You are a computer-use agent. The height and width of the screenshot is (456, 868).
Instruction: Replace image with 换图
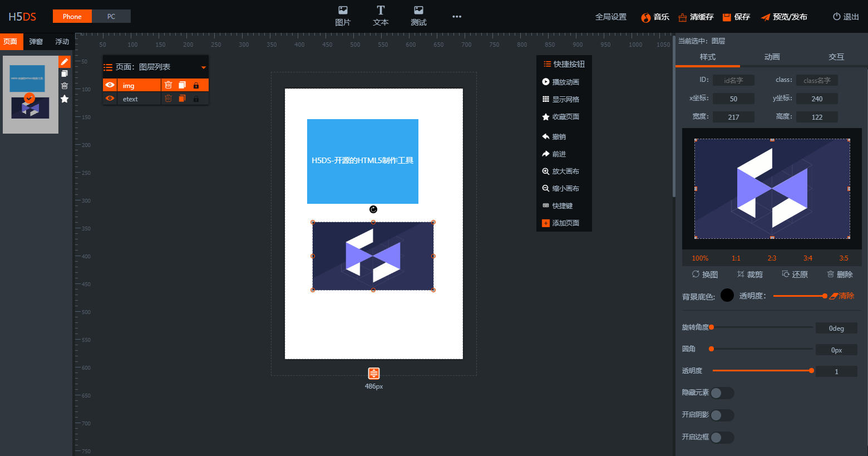pos(705,274)
